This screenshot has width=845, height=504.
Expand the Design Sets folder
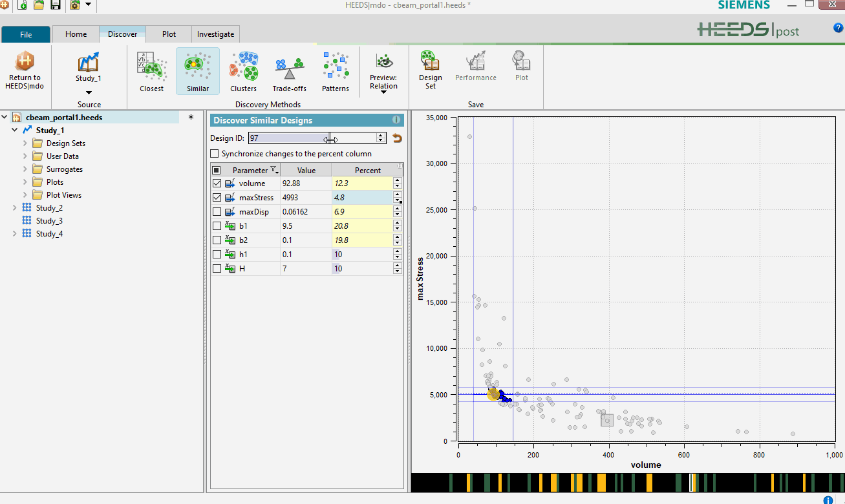click(25, 143)
